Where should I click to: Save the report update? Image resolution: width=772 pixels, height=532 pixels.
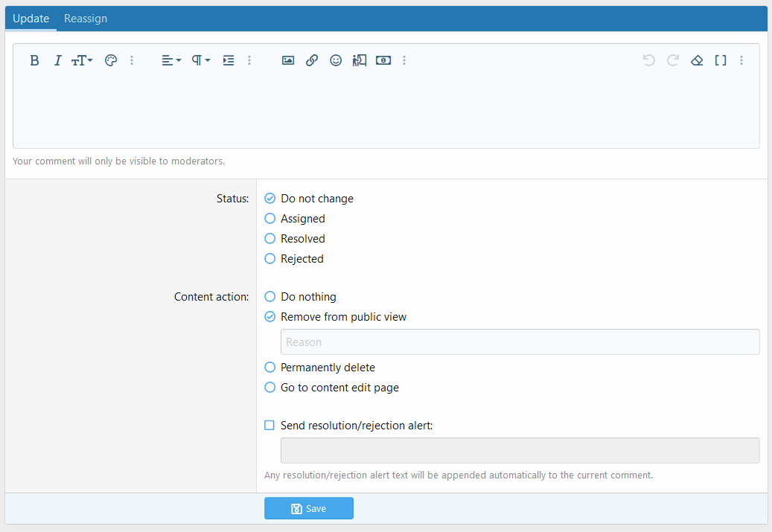click(309, 508)
